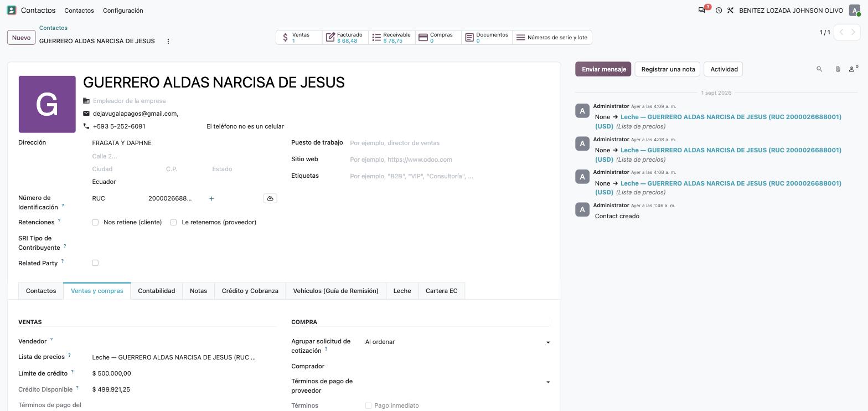The image size is (868, 411).
Task: Click the plus icon beside the identification number
Action: [211, 198]
